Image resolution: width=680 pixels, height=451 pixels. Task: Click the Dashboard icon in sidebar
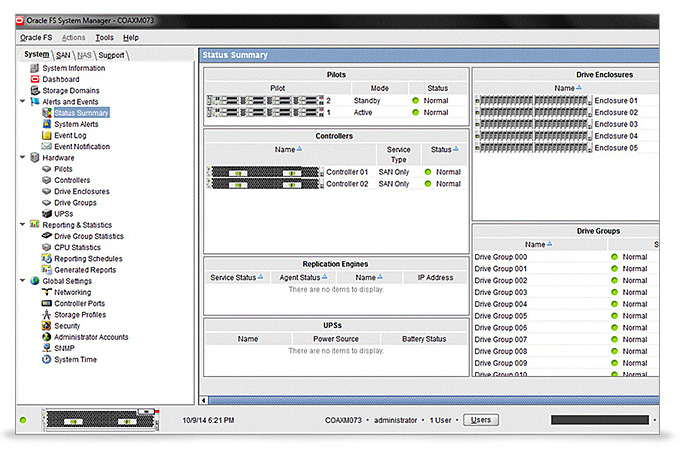click(x=35, y=79)
